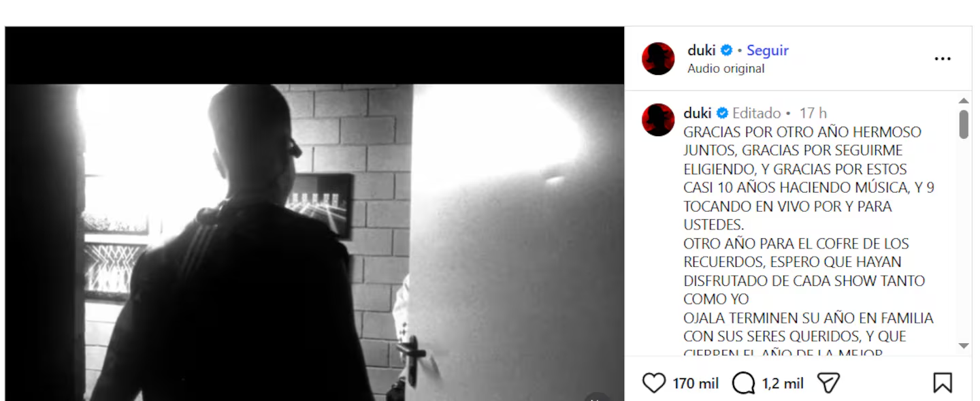The width and height of the screenshot is (980, 401).
Task: Click the 17 h post timestamp
Action: point(813,113)
